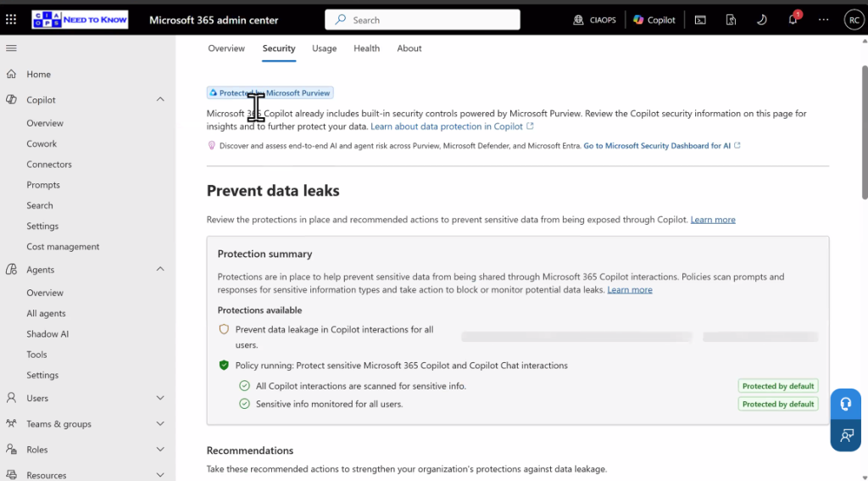The height and width of the screenshot is (481, 868).
Task: Open the document icon in header
Action: click(731, 20)
